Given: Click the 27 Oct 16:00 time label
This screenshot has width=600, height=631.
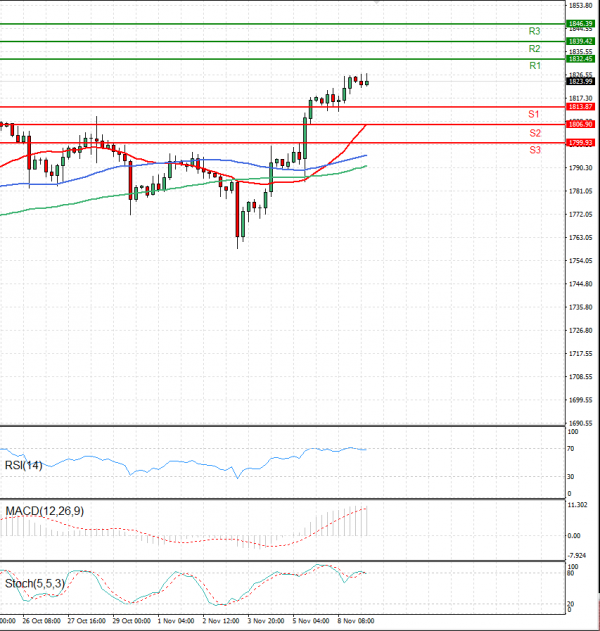Looking at the screenshot, I should point(87,621).
